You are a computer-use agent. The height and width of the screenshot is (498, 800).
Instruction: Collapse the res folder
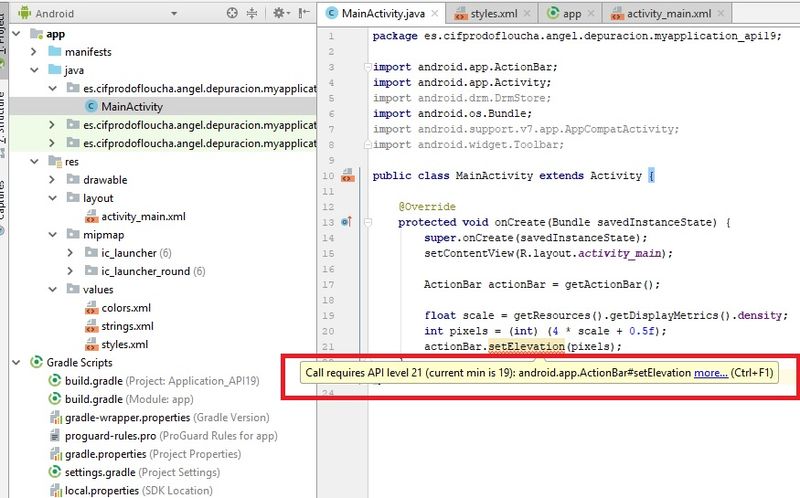[34, 161]
